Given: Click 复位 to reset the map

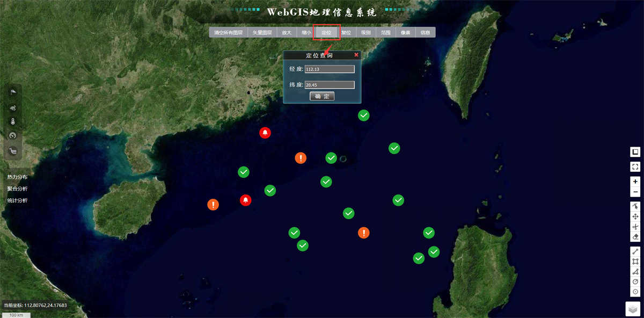Looking at the screenshot, I should tap(346, 33).
